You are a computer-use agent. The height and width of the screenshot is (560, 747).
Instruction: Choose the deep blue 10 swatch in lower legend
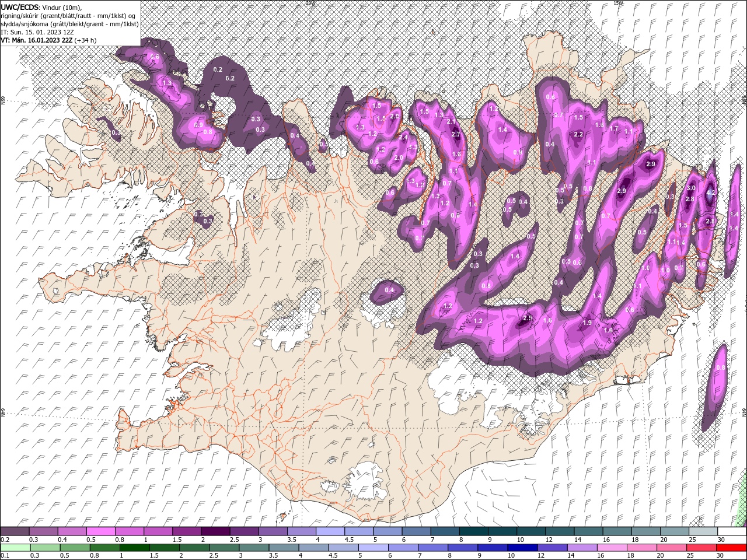tap(522, 548)
